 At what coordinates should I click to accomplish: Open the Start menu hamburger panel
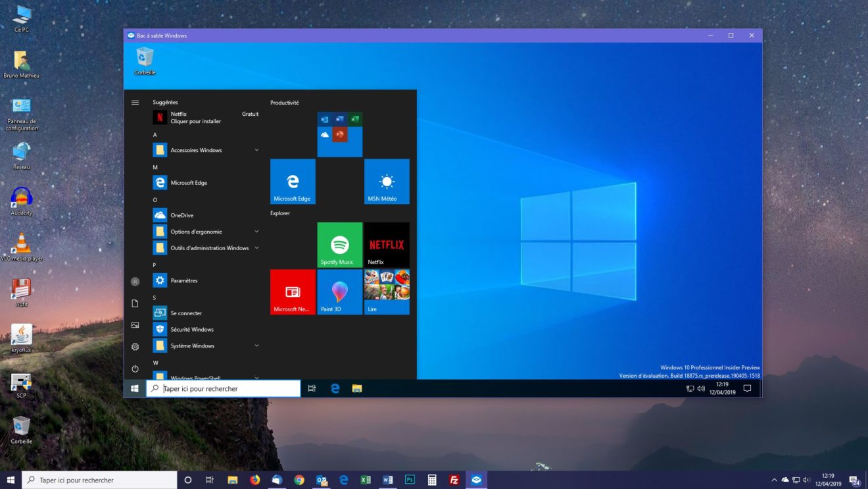pos(135,103)
